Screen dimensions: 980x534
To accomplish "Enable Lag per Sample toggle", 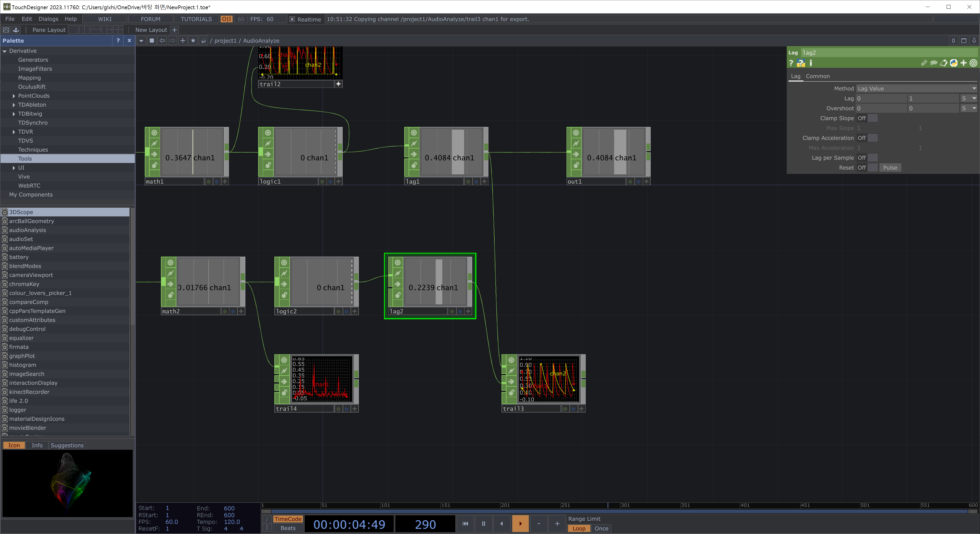I will pyautogui.click(x=867, y=157).
